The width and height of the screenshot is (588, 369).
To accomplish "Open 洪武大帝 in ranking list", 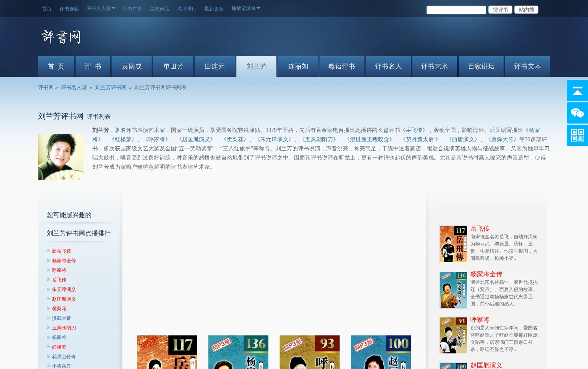I will (61, 318).
